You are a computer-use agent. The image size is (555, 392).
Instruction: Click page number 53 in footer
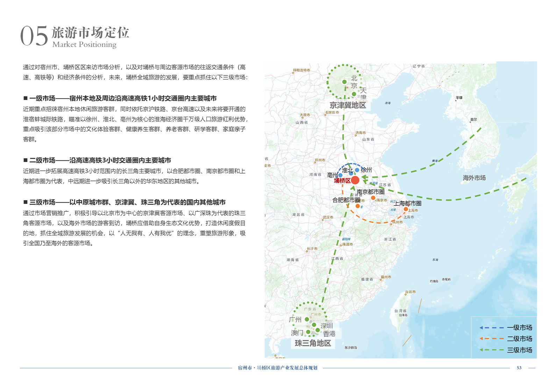[x=519, y=368]
